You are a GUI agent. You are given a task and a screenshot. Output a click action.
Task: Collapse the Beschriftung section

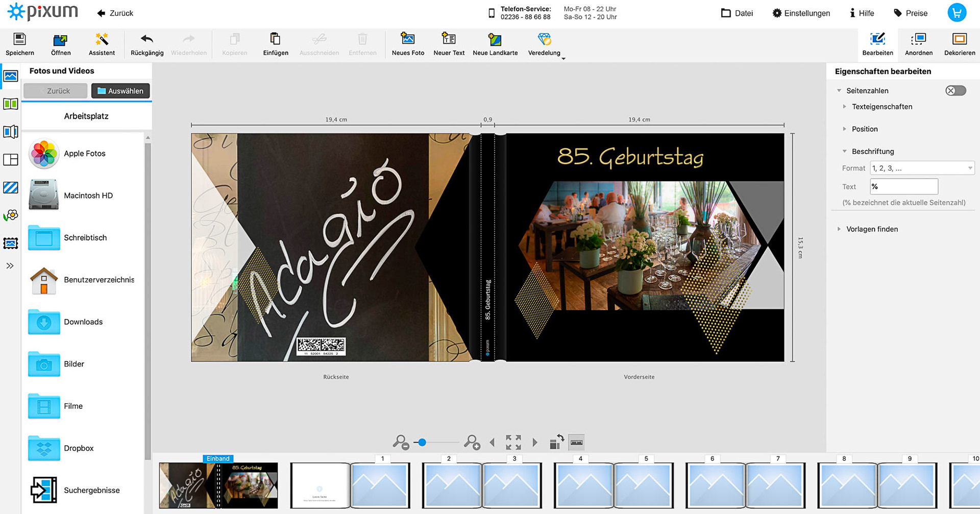click(844, 152)
